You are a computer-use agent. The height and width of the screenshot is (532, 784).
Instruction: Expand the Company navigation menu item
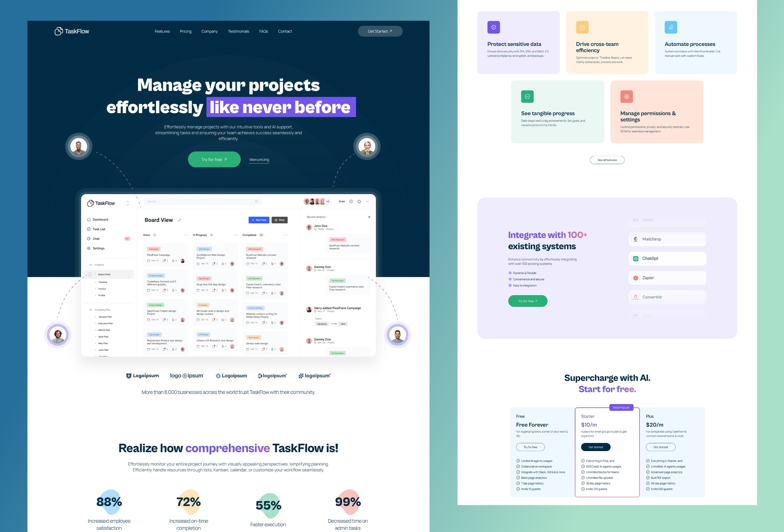click(209, 31)
